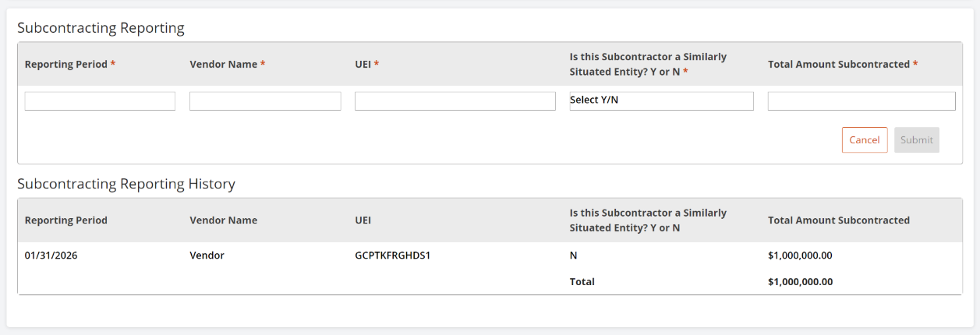This screenshot has width=980, height=335.
Task: Click the Vendor name in history row
Action: pos(207,255)
